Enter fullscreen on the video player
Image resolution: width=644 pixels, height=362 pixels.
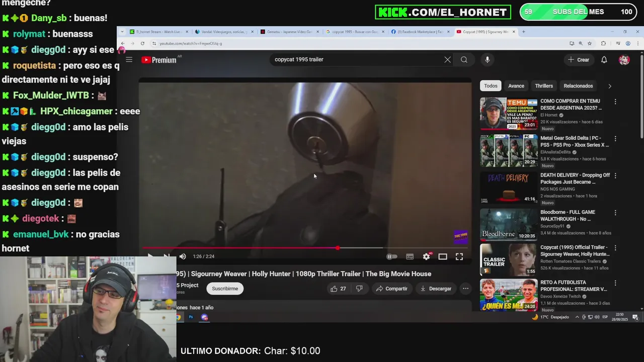click(459, 256)
